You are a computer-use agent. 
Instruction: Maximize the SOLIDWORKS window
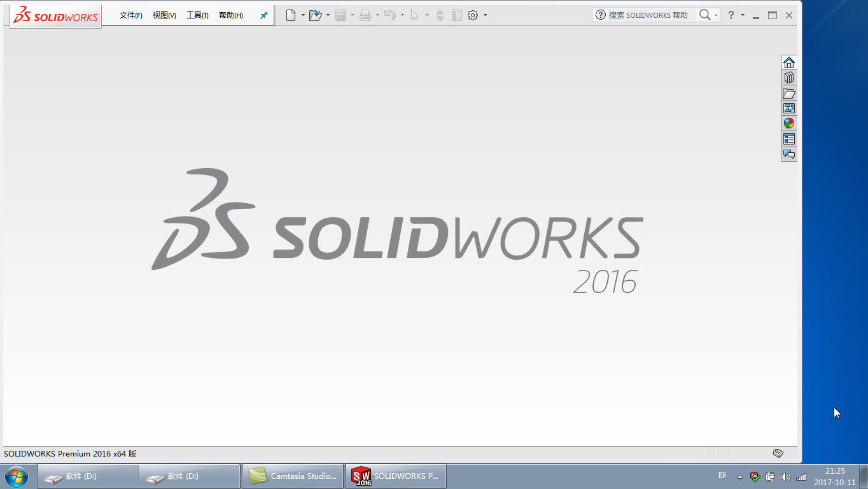coord(773,15)
